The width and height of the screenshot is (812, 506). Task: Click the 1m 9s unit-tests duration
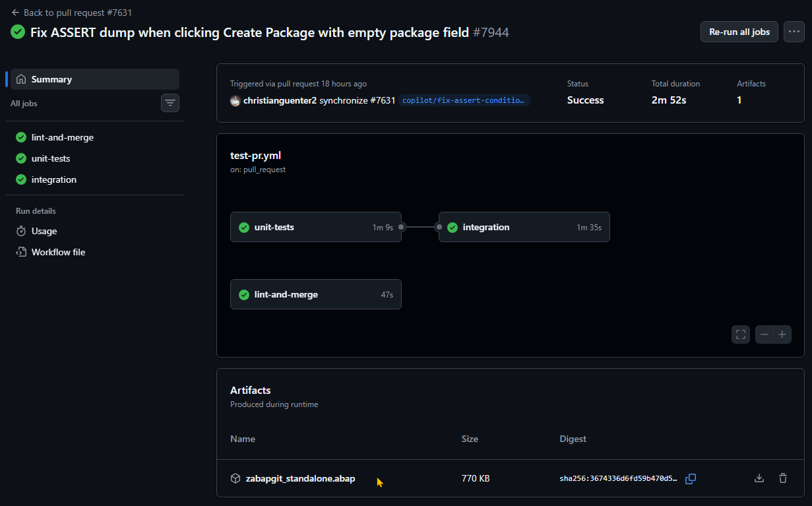click(383, 227)
